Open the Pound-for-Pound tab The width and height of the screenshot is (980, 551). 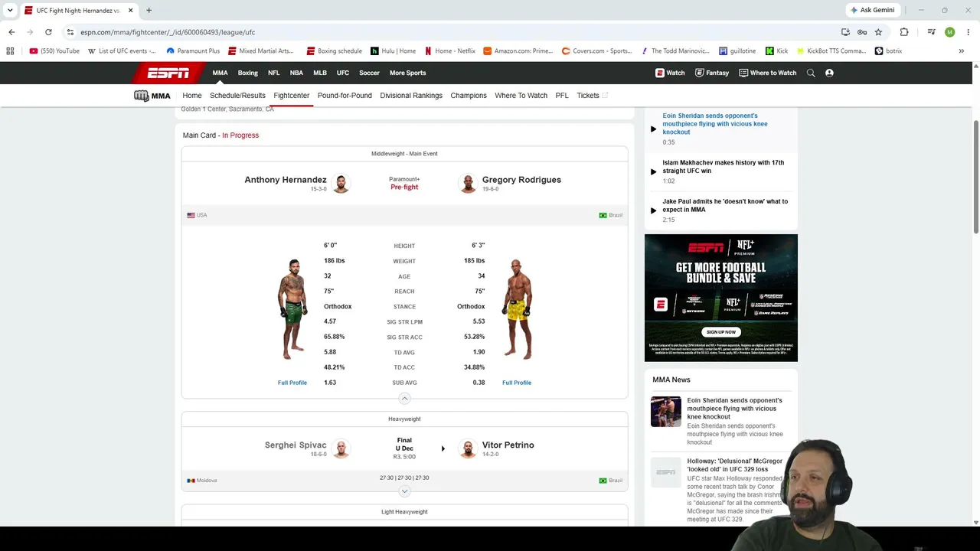[x=345, y=96]
